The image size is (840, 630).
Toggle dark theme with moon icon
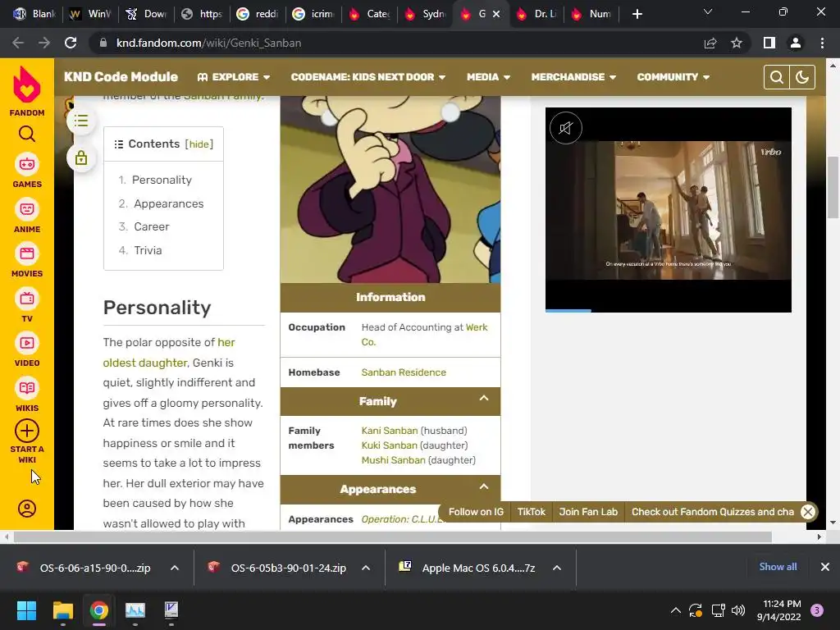(802, 77)
